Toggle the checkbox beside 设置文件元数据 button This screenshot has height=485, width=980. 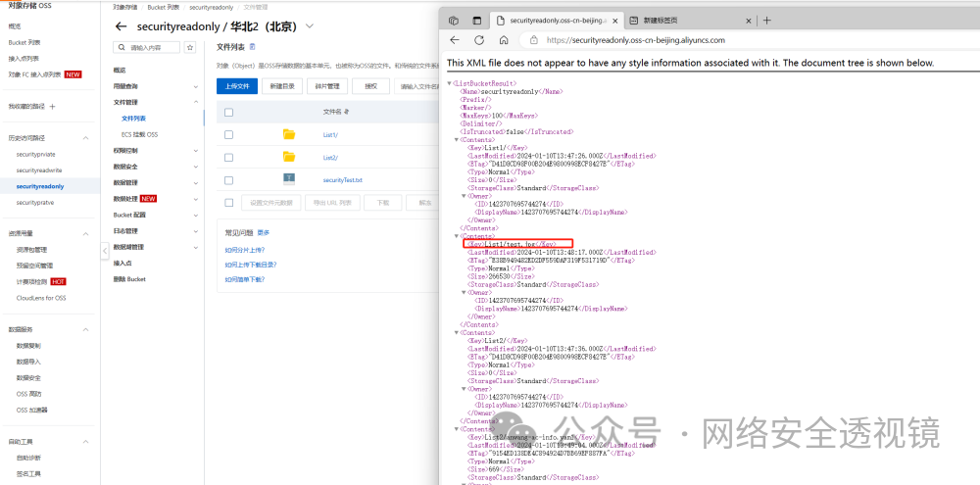[x=228, y=203]
